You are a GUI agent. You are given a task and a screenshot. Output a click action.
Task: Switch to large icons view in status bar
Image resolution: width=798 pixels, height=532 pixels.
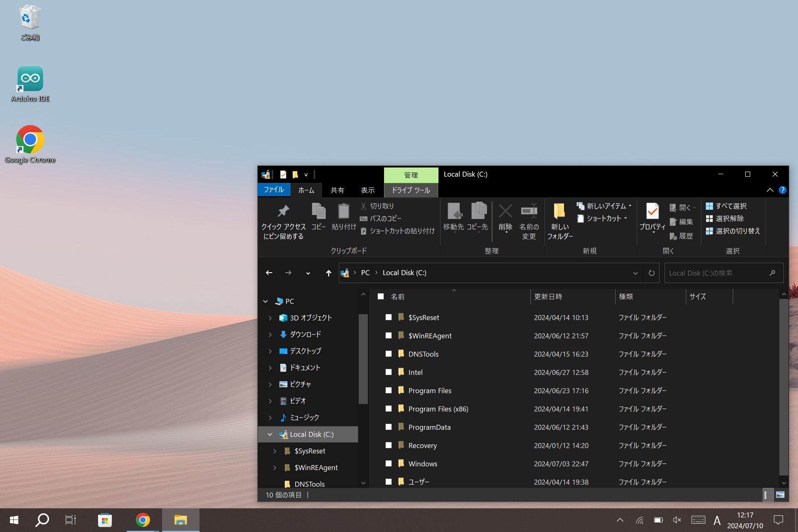(780, 495)
